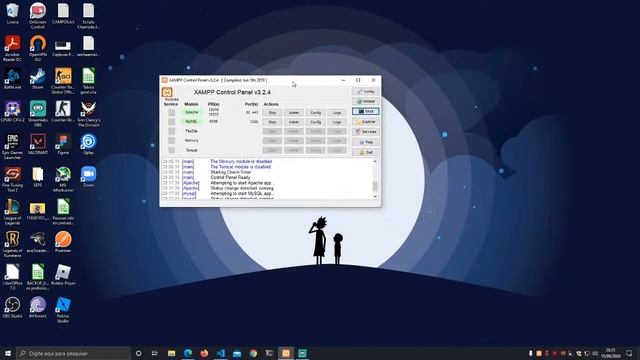
Task: Open the Task View taskbar button
Action: pyautogui.click(x=154, y=353)
